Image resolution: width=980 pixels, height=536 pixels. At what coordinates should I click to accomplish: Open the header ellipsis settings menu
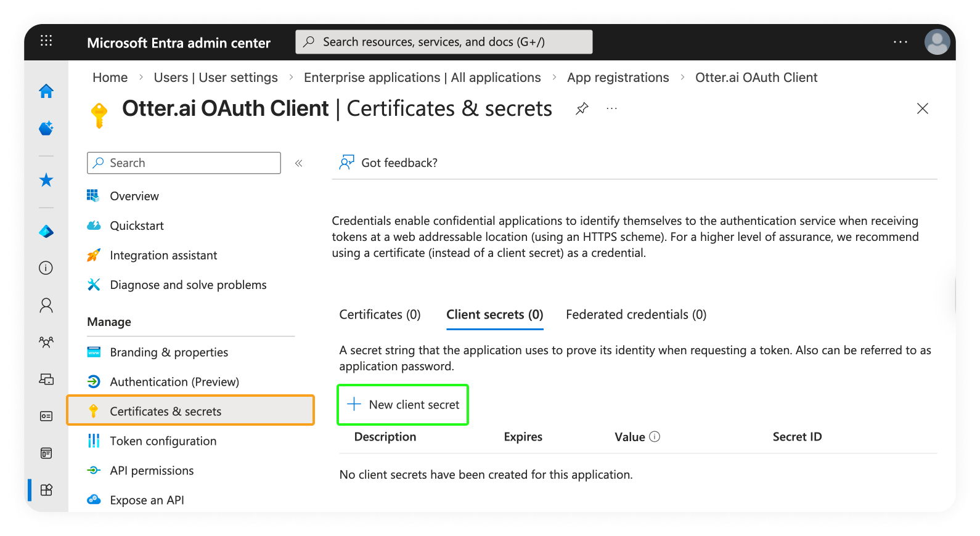(900, 42)
